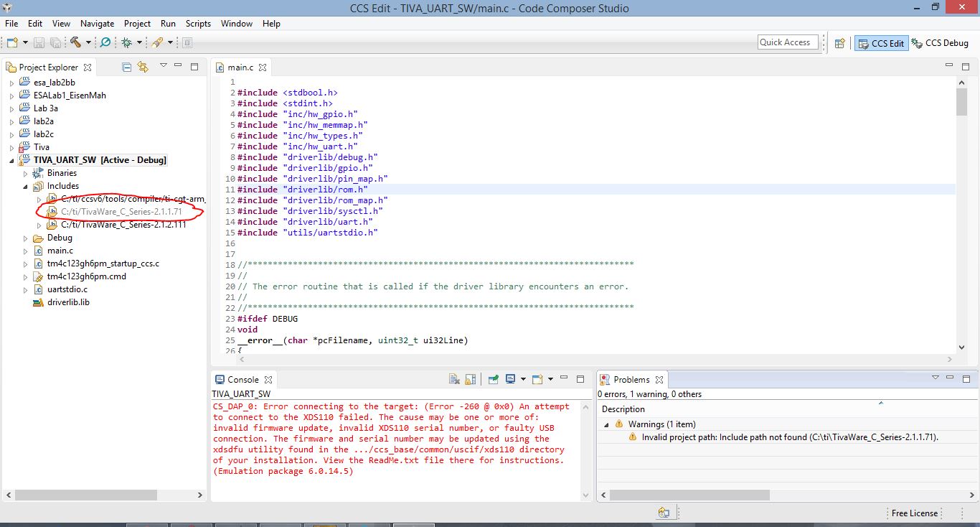Expand the esa_lab2bb project
This screenshot has width=980, height=527.
11,83
